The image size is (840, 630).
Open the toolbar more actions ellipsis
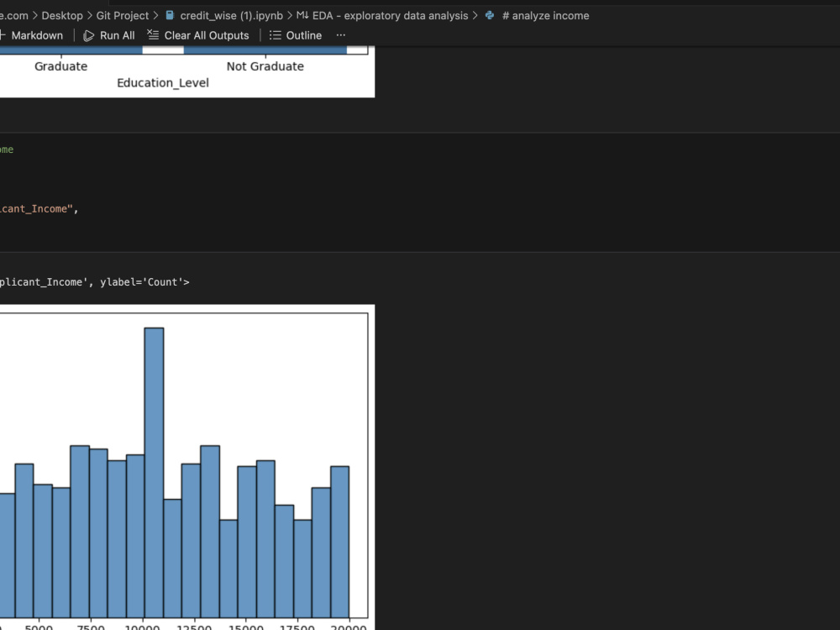[341, 35]
